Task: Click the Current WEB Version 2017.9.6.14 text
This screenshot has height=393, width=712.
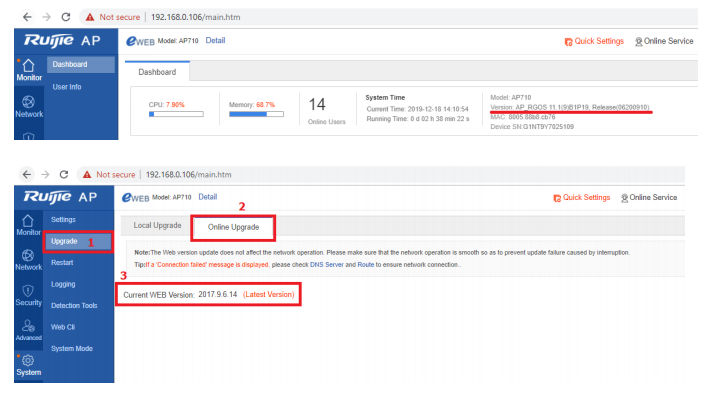Action: pyautogui.click(x=180, y=294)
